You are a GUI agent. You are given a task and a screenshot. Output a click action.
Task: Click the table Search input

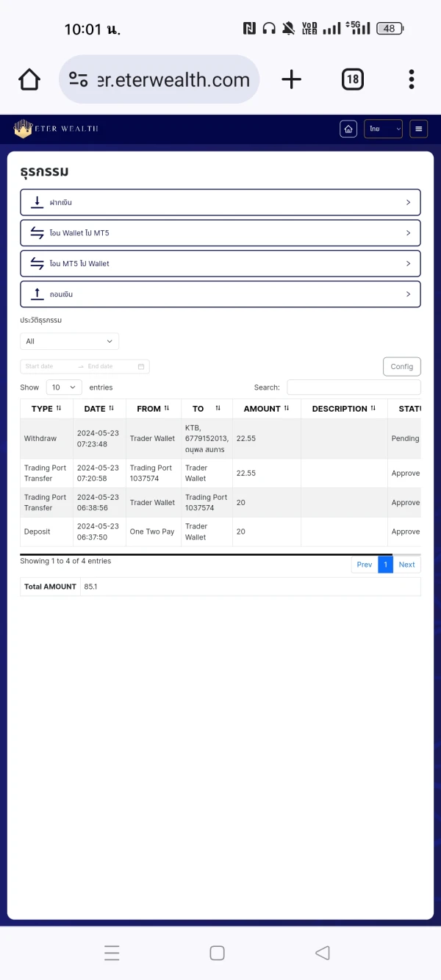tap(354, 387)
